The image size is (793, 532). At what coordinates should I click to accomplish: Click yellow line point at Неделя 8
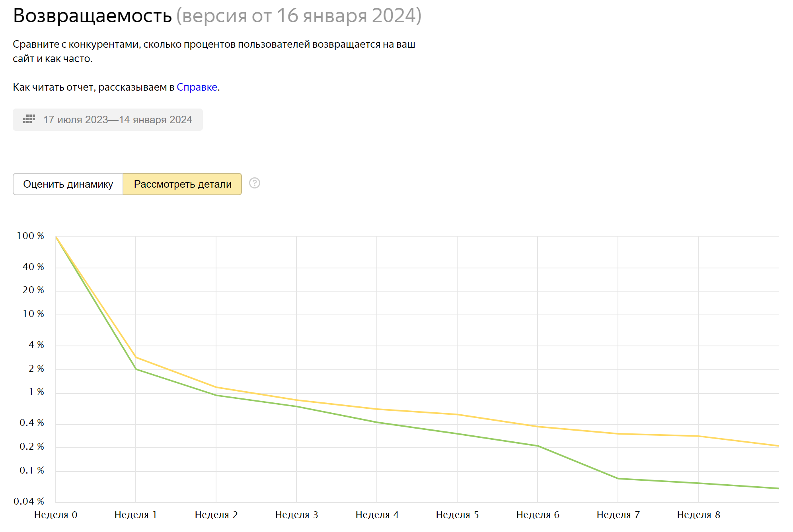698,436
